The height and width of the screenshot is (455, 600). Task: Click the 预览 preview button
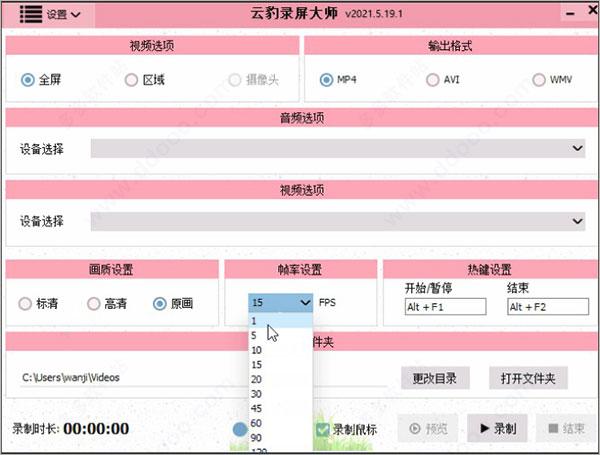[428, 428]
